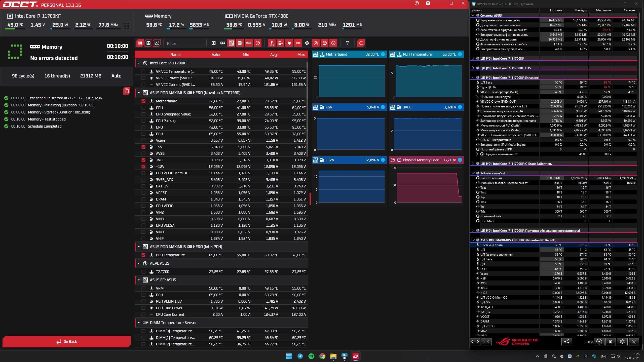Open Spotify from the taskbar
Image resolution: width=644 pixels, height=362 pixels.
(311, 356)
